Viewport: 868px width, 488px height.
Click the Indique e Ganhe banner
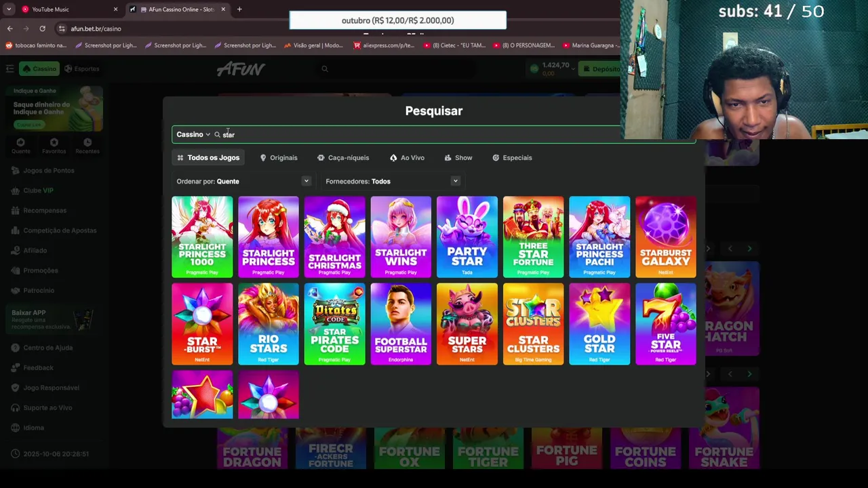(55, 108)
